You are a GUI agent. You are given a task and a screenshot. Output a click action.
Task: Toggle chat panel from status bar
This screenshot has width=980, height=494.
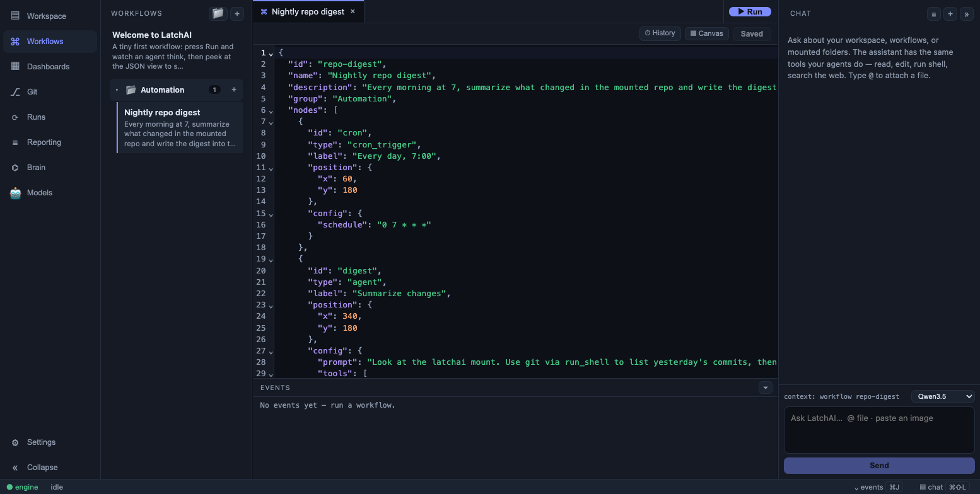[944, 487]
